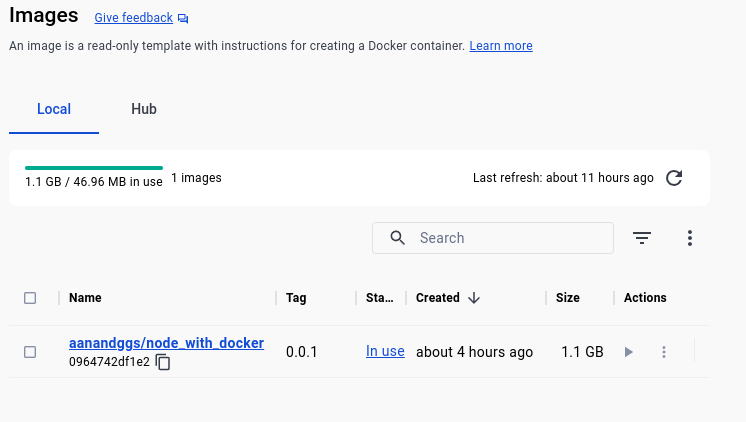
Task: Click the refresh images icon
Action: [x=674, y=178]
